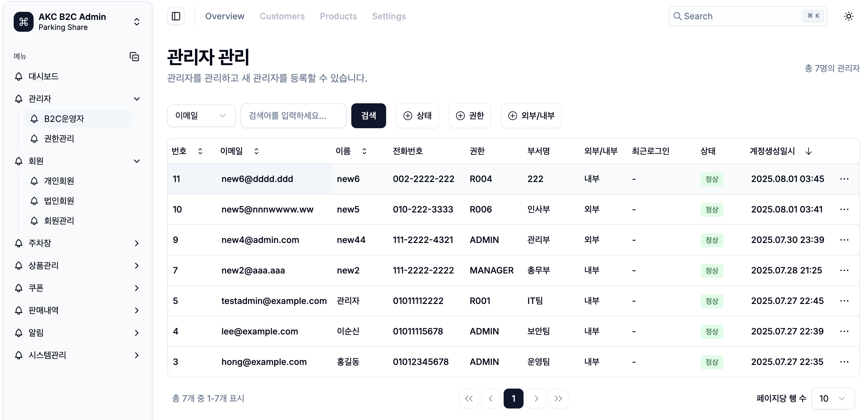Click the magnifier icon in the search bar
The height and width of the screenshot is (420, 868).
pos(679,16)
